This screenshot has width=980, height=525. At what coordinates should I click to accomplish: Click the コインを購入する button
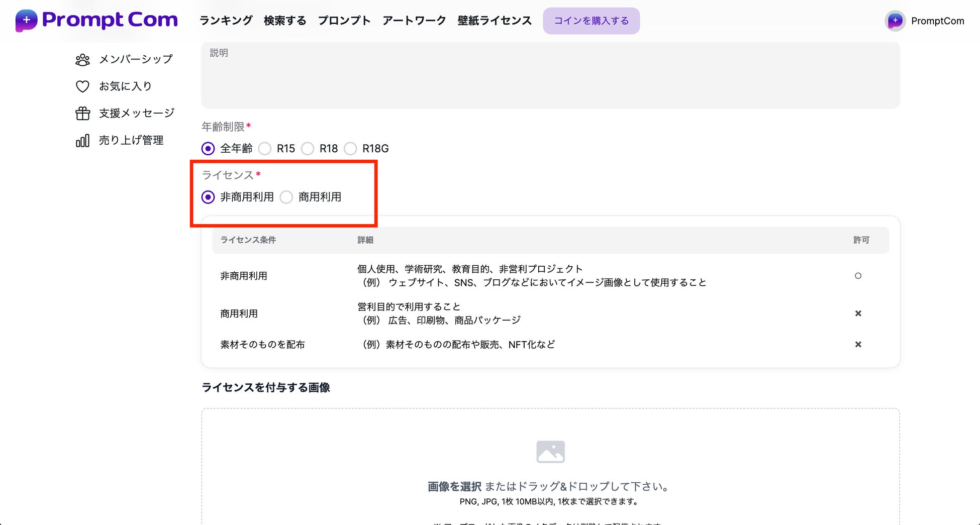tap(591, 21)
